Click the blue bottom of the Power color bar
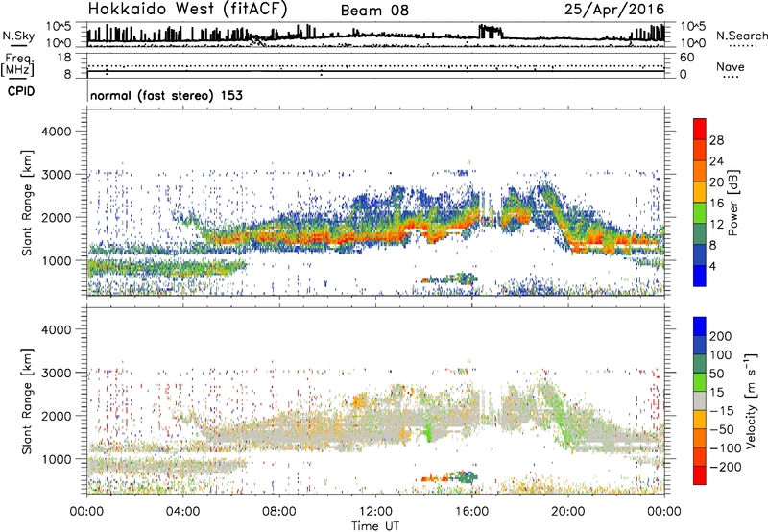This screenshot has width=768, height=532. pos(700,276)
